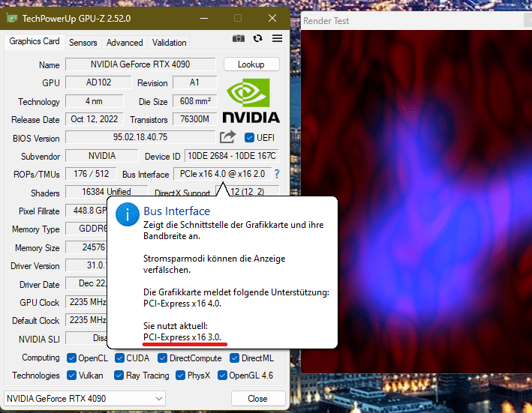This screenshot has height=413, width=532.
Task: Click the Bus Interface field PCIe x16 4.0
Action: pos(223,174)
